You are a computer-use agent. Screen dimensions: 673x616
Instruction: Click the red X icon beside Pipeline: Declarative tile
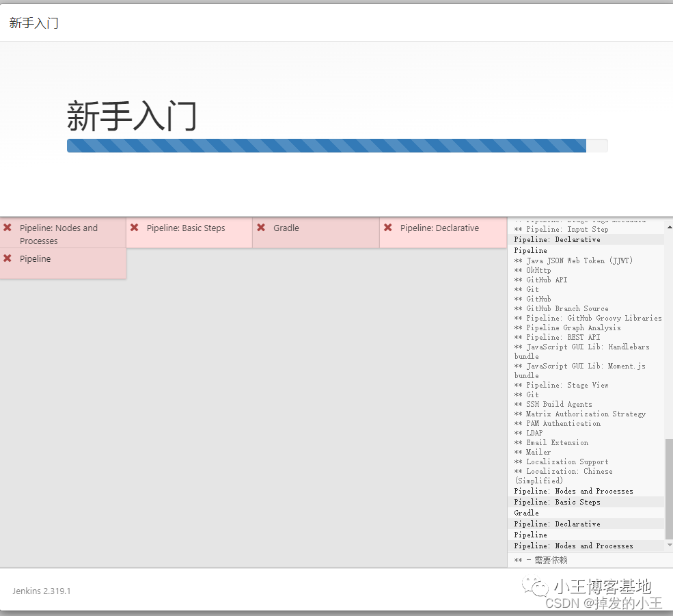click(388, 228)
